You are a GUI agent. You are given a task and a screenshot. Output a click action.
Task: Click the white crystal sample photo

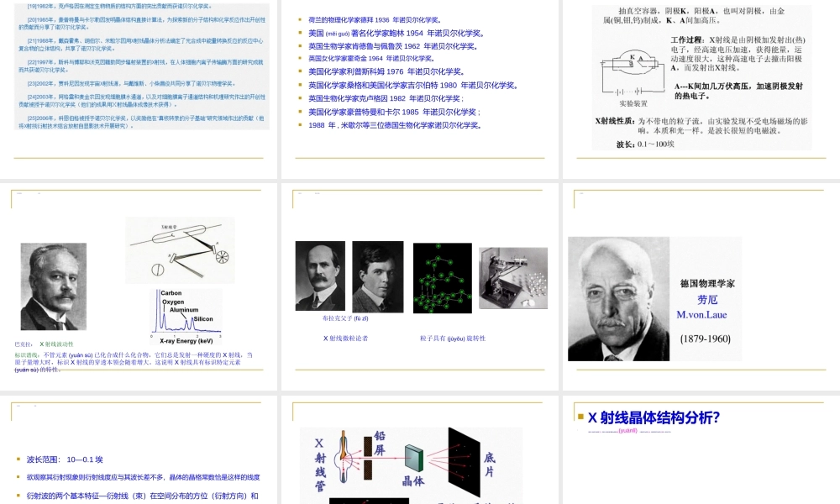click(514, 277)
